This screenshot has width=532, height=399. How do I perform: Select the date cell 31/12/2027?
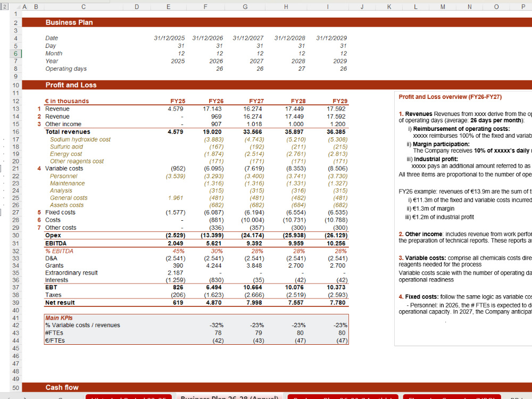point(248,38)
